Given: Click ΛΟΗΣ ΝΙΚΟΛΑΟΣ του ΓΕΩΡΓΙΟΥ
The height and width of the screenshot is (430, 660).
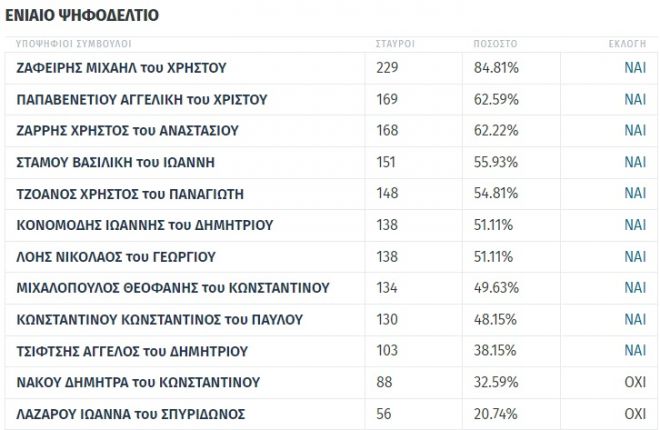Looking at the screenshot, I should coord(116,257).
